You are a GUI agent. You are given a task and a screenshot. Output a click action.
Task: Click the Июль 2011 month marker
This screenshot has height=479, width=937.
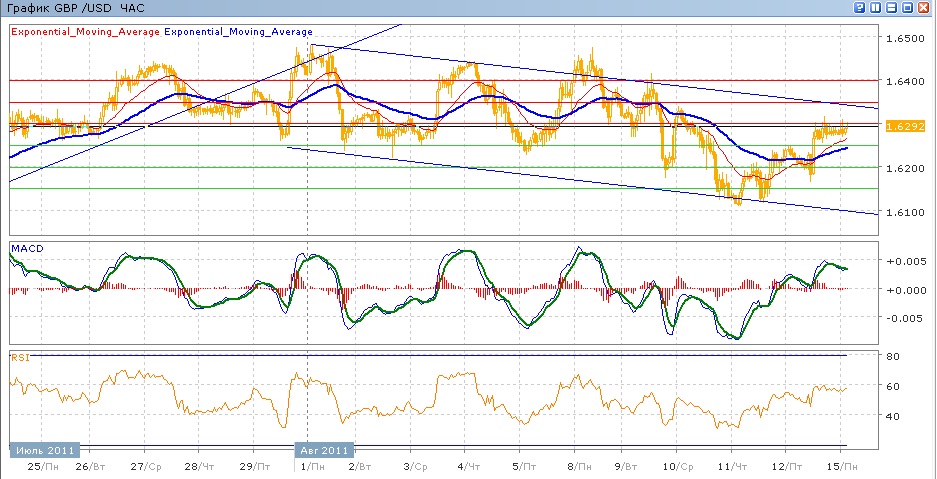click(x=40, y=450)
